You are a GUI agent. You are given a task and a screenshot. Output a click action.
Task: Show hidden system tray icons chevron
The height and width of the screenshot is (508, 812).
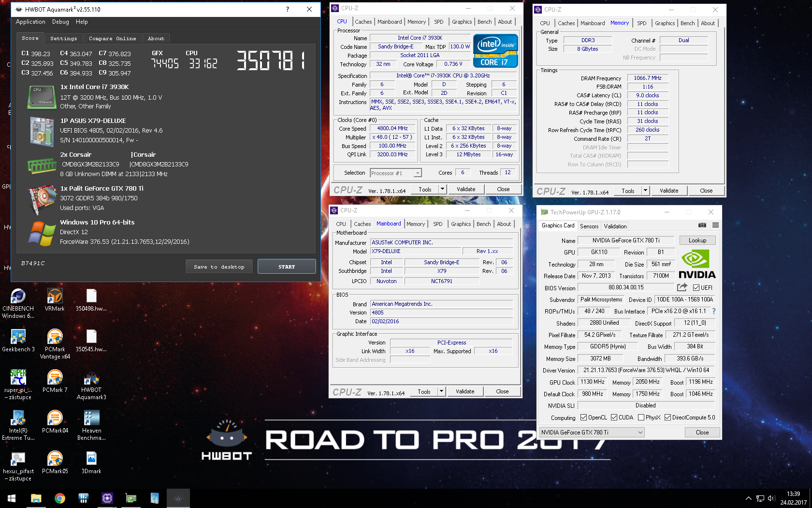coord(748,498)
